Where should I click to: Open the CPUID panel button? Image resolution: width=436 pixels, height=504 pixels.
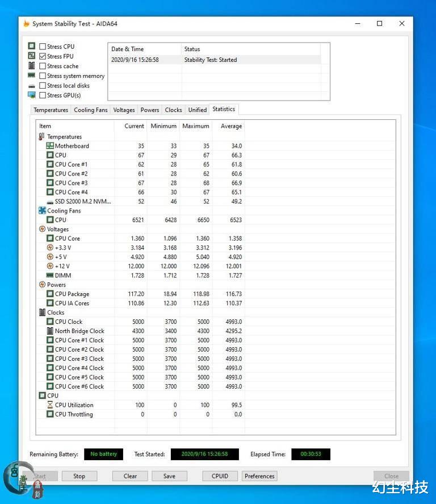click(x=220, y=476)
